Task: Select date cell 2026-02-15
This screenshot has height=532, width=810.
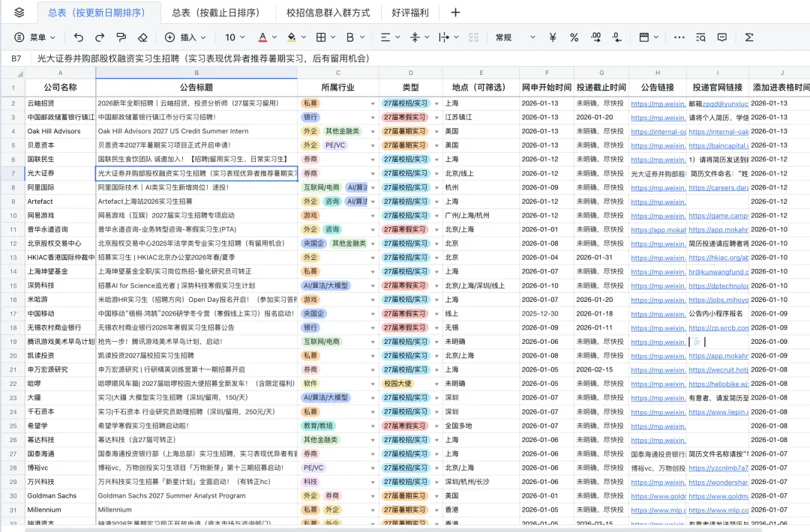Action: tap(601, 369)
